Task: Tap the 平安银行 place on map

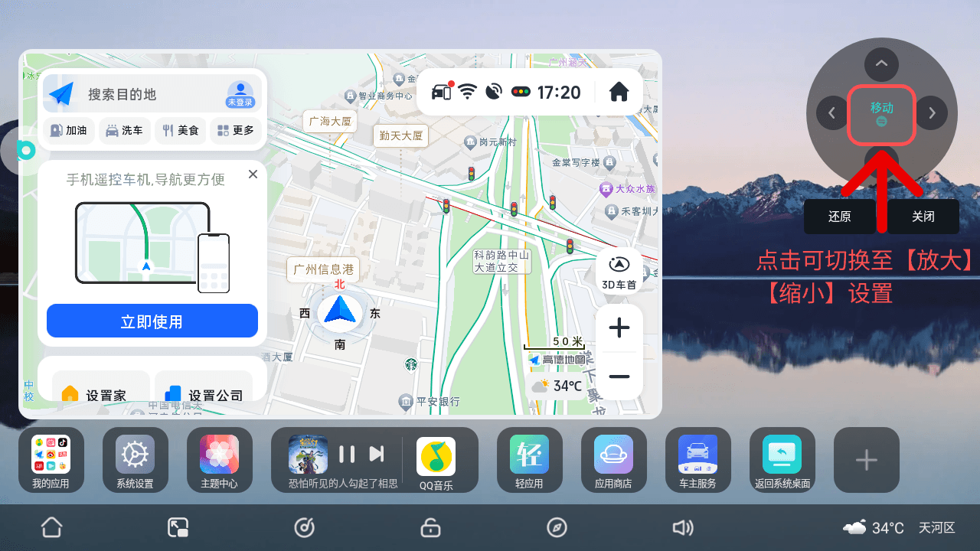Action: click(x=430, y=401)
